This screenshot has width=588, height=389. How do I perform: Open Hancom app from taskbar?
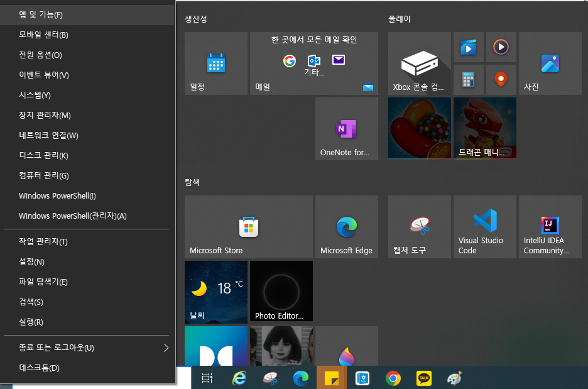coord(362,378)
